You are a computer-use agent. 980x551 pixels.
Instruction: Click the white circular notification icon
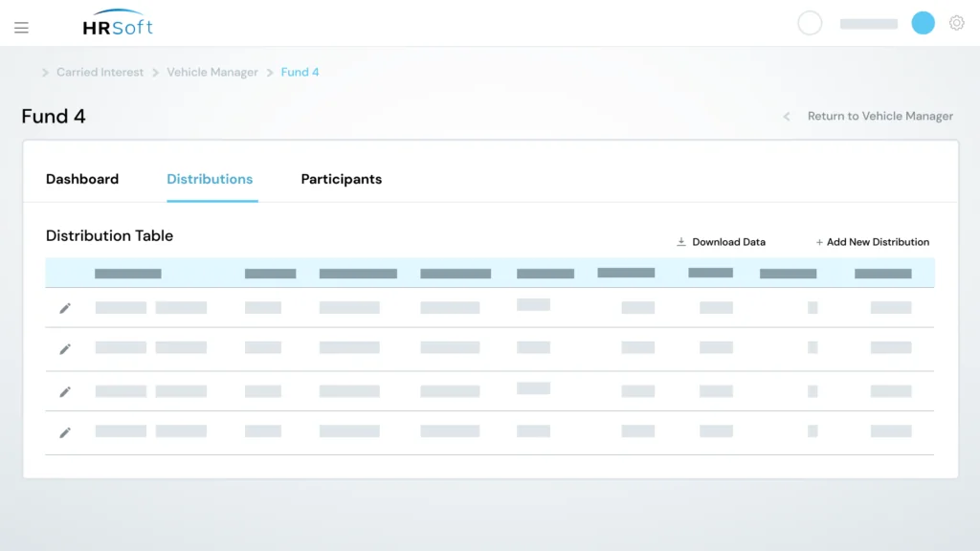(810, 23)
